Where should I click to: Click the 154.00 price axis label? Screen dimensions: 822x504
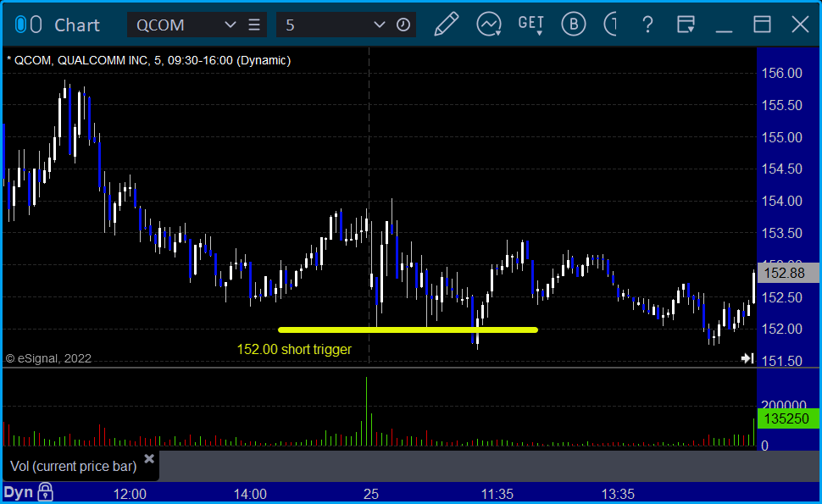(781, 202)
